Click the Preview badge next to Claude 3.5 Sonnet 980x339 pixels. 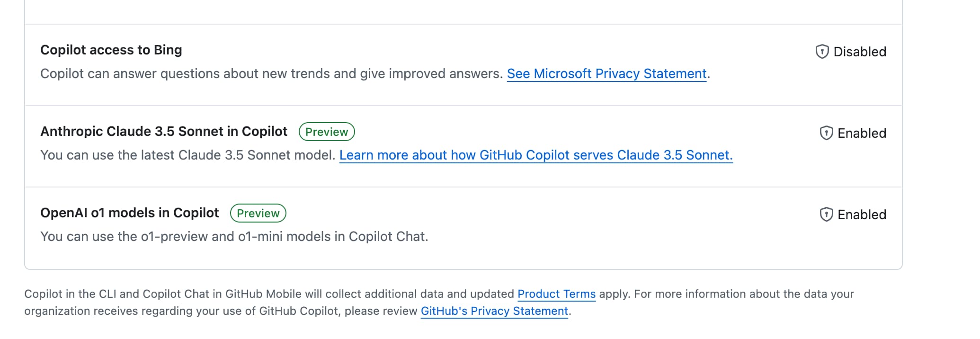tap(327, 132)
